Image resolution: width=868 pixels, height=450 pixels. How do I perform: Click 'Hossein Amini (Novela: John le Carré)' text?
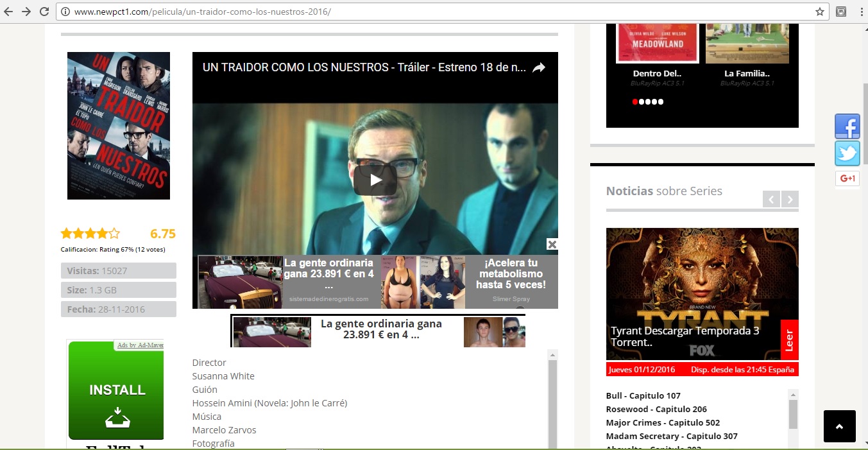pyautogui.click(x=269, y=403)
